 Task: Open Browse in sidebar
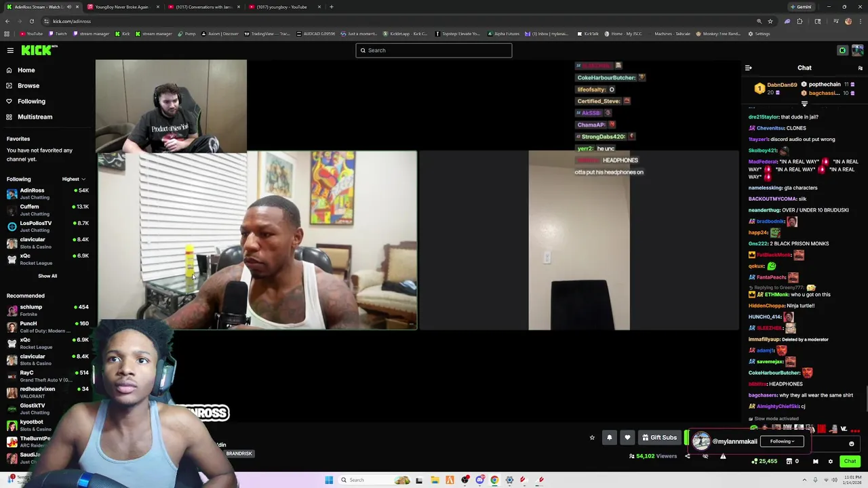coord(28,85)
